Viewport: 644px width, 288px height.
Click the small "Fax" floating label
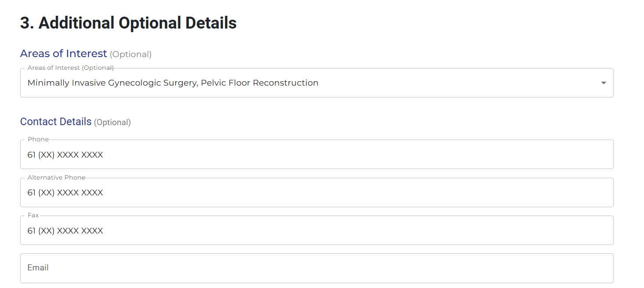pos(33,215)
